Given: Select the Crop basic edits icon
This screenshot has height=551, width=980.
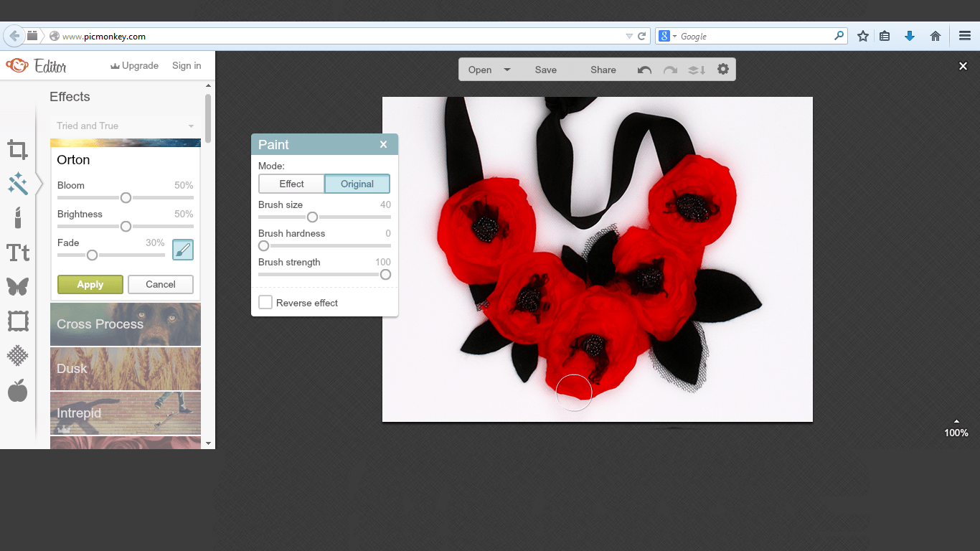Looking at the screenshot, I should click(18, 150).
